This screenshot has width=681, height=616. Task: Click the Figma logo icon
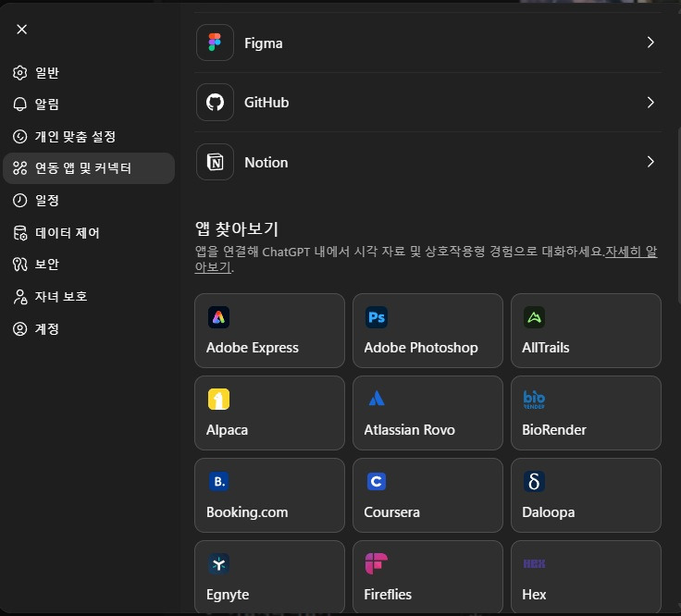pos(215,43)
